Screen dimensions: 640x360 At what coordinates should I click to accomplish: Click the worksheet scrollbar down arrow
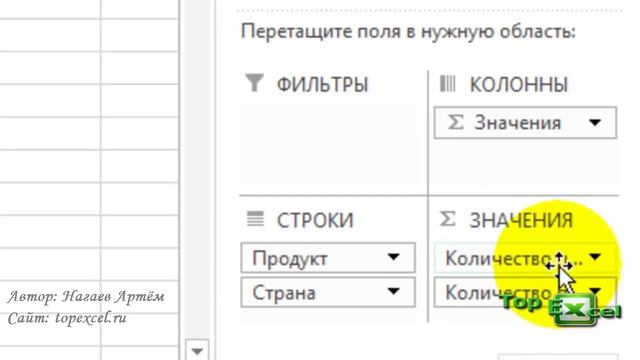tap(197, 351)
